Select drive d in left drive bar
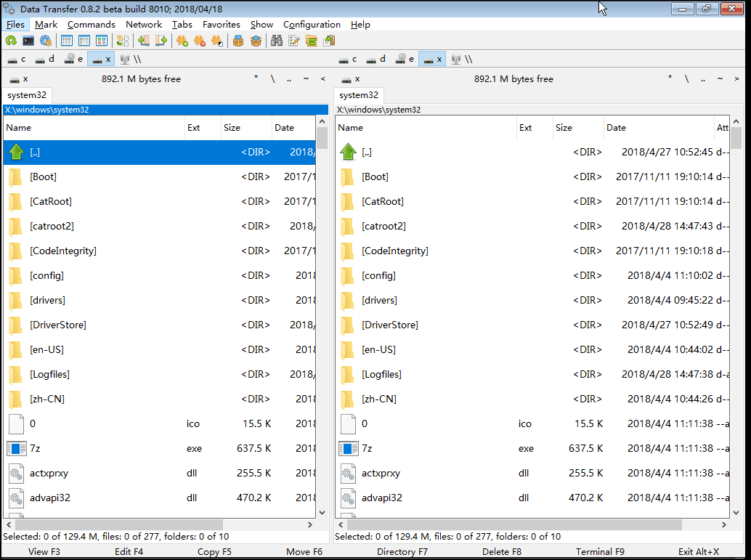Image resolution: width=751 pixels, height=560 pixels. (44, 59)
